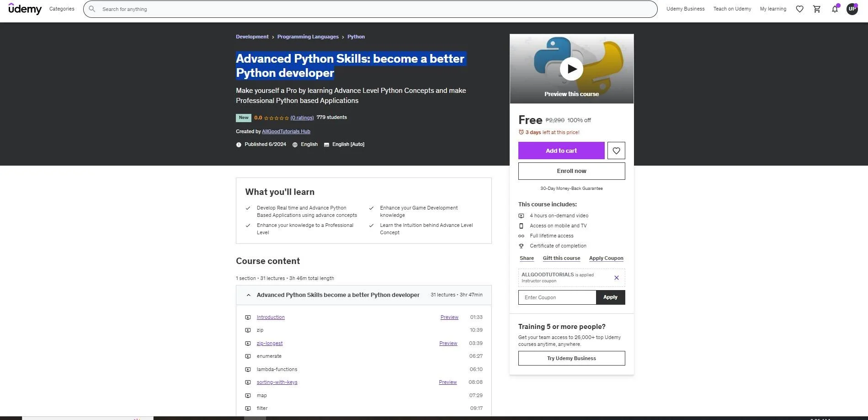Click the 779 students text

[331, 118]
